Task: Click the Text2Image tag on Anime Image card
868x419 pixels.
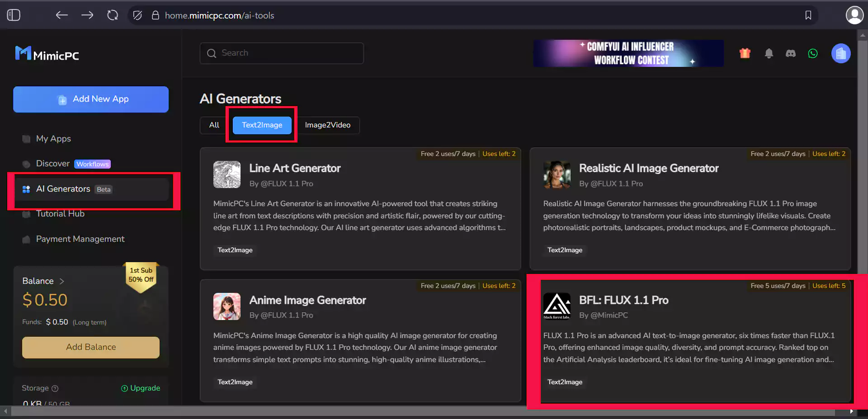Action: [x=235, y=382]
